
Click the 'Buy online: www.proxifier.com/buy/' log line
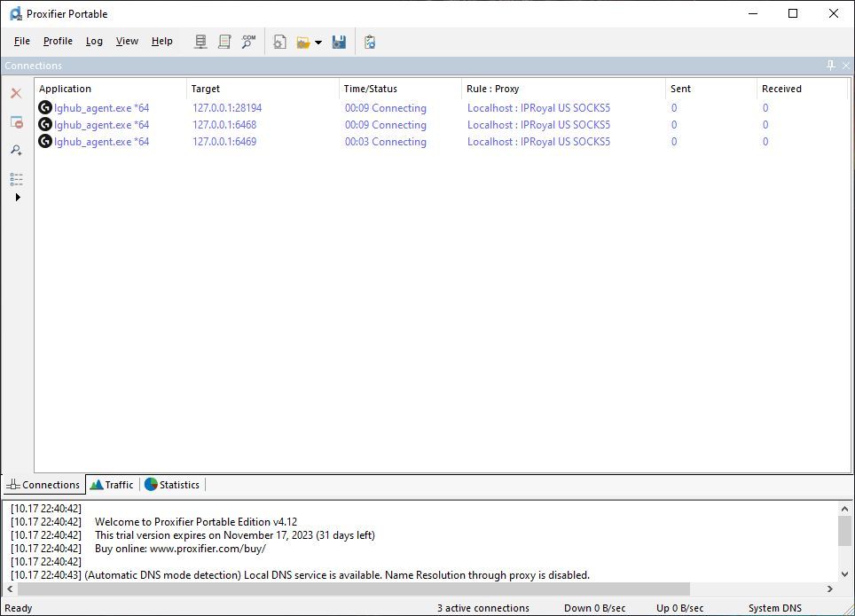[x=180, y=549]
